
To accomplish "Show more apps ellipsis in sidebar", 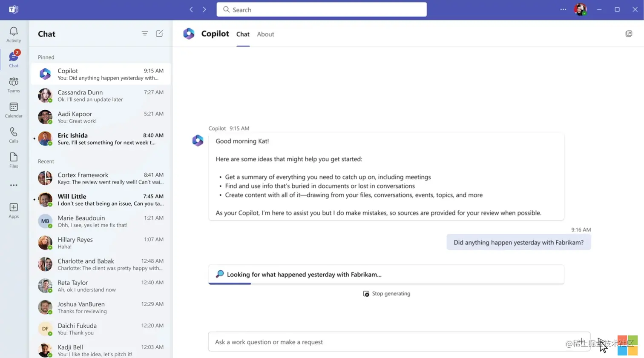I will 14,185.
